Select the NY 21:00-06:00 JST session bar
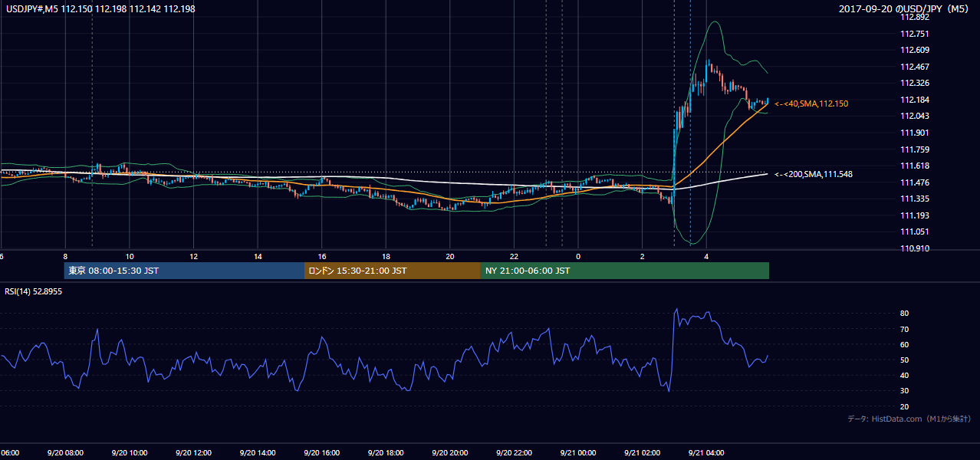The image size is (980, 460). click(624, 271)
